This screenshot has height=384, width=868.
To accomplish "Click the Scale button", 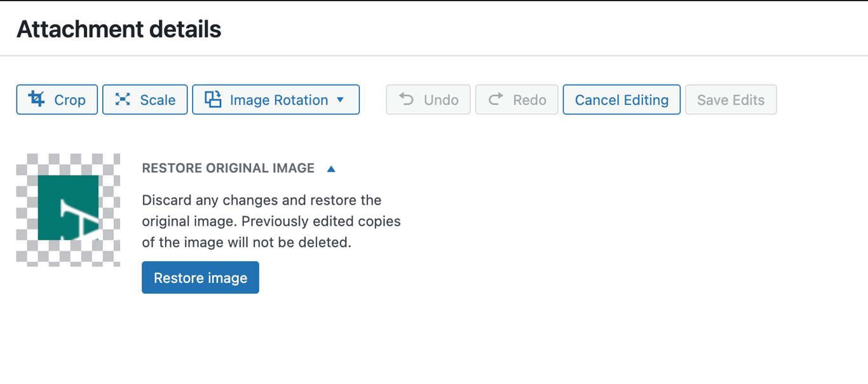I will (x=145, y=99).
